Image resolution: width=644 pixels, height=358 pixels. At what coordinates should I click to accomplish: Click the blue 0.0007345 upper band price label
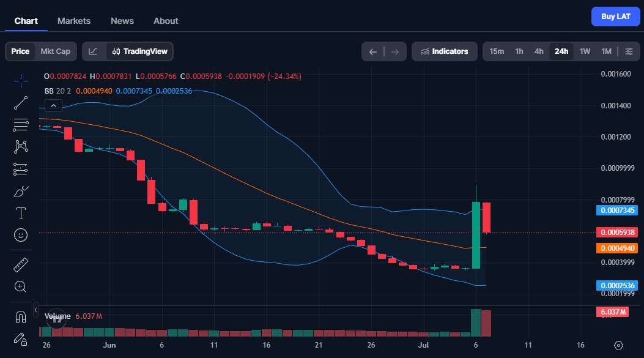click(617, 211)
